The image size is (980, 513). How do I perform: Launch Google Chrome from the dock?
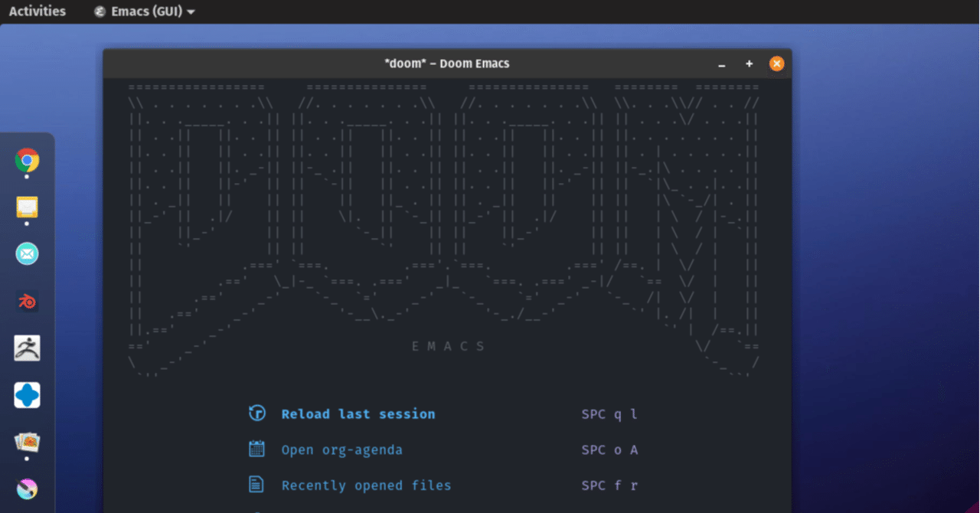pos(27,162)
